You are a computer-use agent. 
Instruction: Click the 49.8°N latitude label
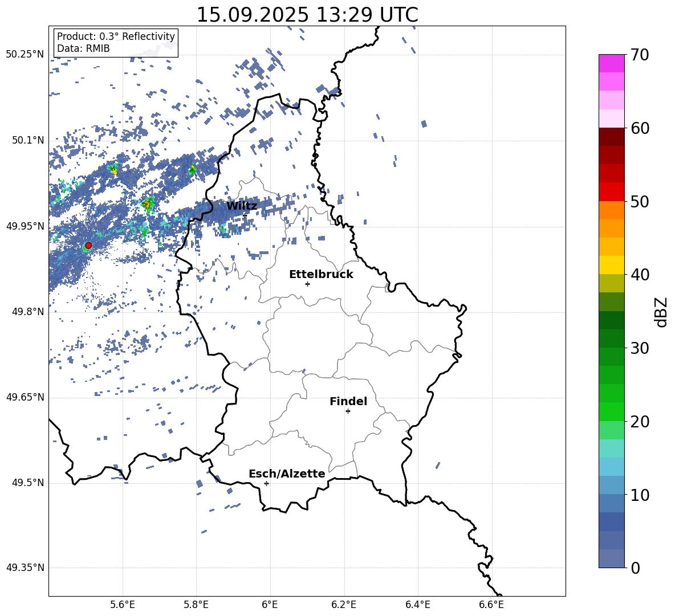pyautogui.click(x=29, y=312)
